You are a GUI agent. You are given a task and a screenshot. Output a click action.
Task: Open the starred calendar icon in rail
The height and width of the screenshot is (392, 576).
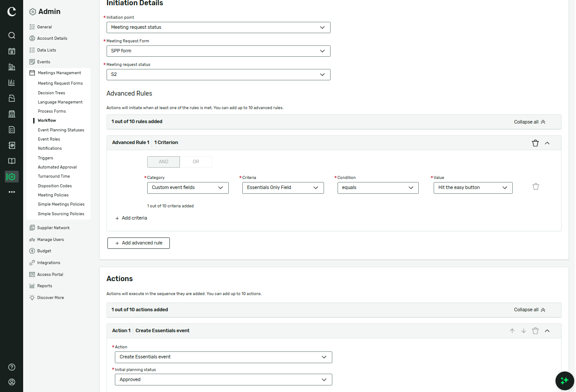(12, 51)
